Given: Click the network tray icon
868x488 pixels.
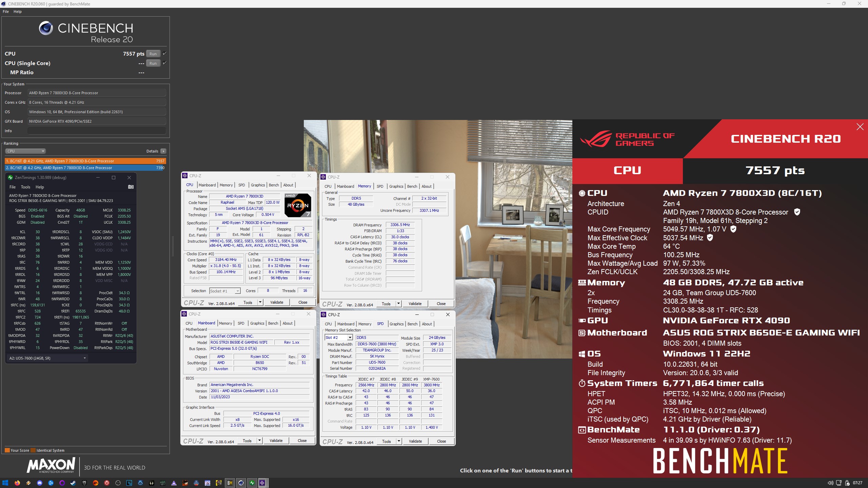Looking at the screenshot, I should pos(839,483).
